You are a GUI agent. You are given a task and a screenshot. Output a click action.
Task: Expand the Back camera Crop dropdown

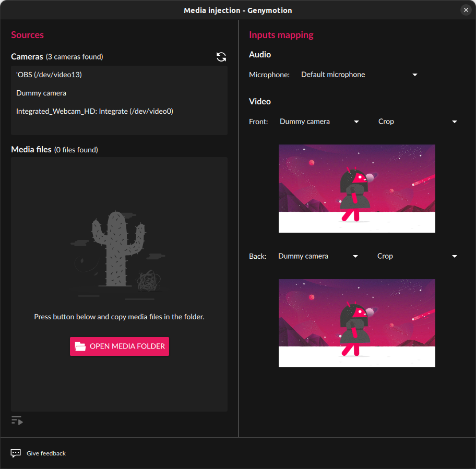pyautogui.click(x=416, y=256)
